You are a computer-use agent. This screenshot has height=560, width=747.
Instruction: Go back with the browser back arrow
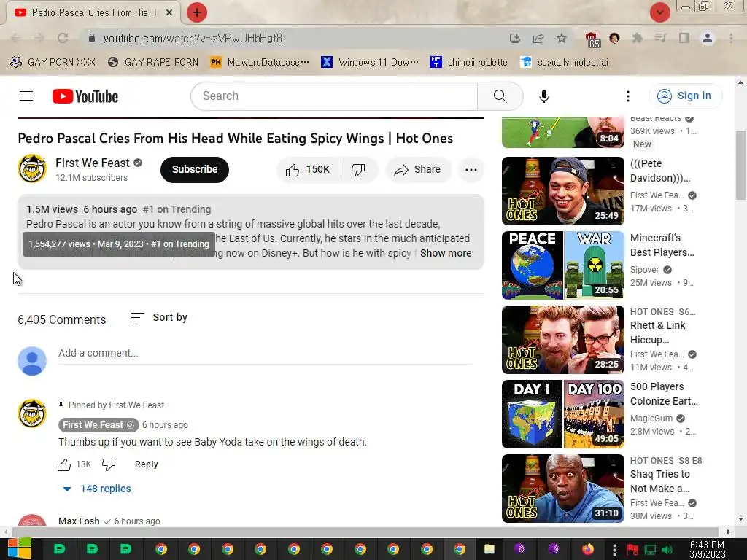[x=16, y=38]
